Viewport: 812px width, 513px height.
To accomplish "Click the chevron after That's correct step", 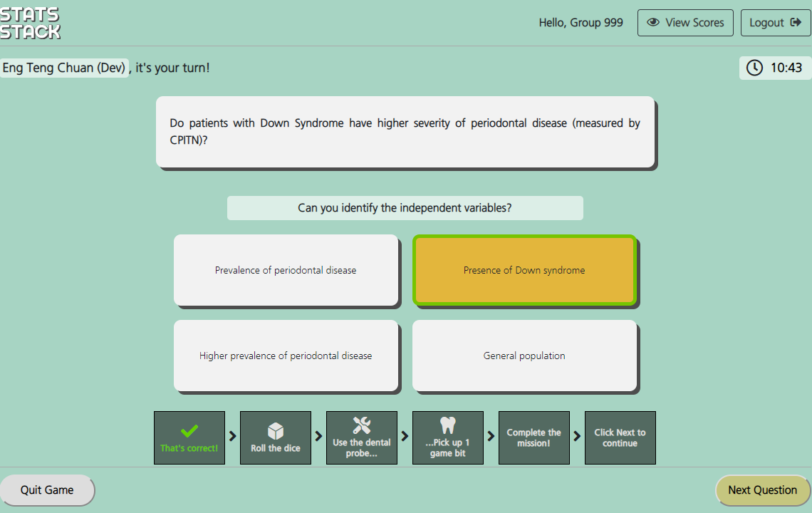I will point(233,437).
